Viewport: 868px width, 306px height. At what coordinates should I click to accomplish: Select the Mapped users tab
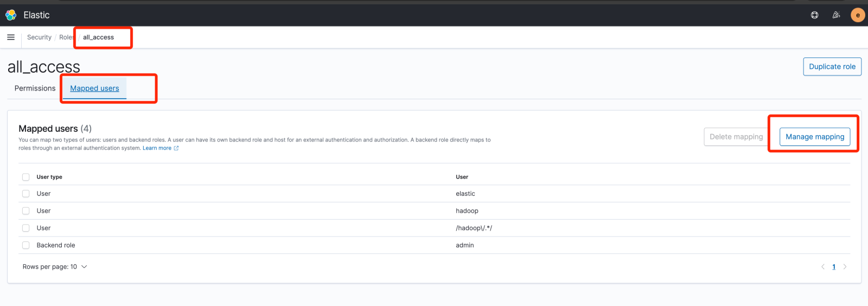click(x=94, y=88)
